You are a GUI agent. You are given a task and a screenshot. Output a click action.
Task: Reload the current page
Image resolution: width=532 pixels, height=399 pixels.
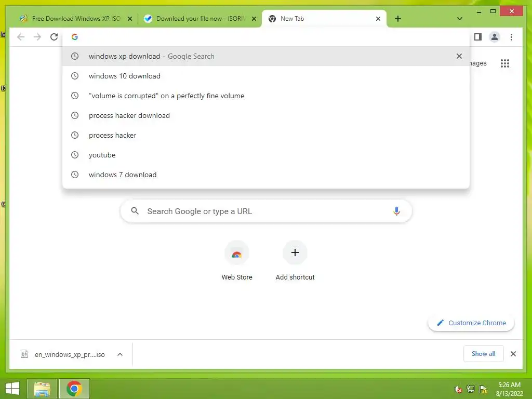54,37
